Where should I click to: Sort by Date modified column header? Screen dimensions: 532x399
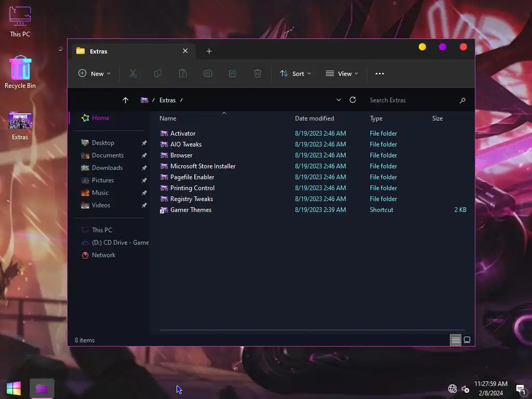point(314,118)
